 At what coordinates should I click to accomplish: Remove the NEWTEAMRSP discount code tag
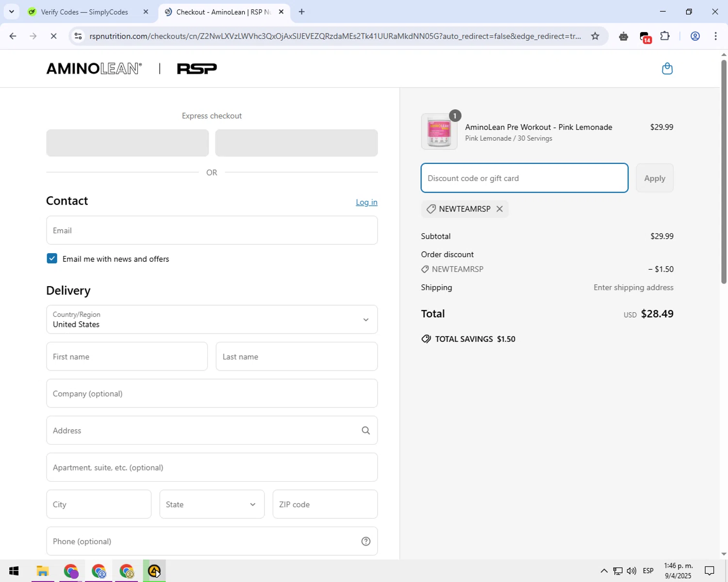coord(499,209)
